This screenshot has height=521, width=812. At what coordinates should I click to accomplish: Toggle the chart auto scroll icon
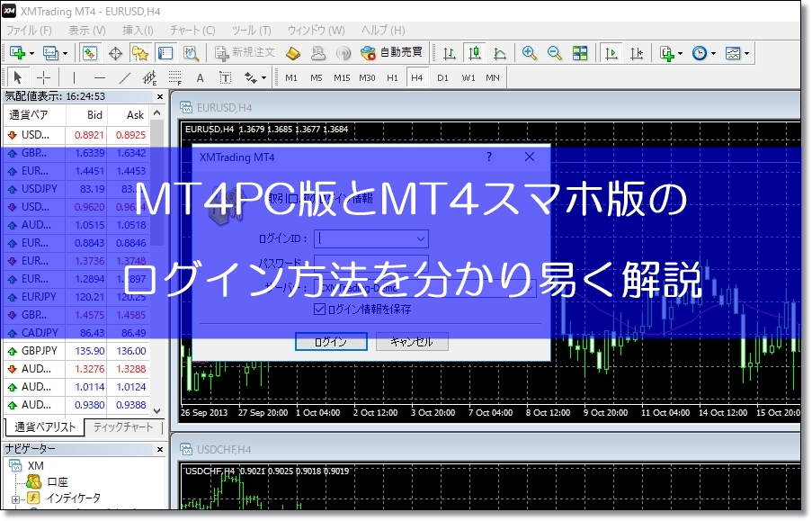tap(611, 53)
